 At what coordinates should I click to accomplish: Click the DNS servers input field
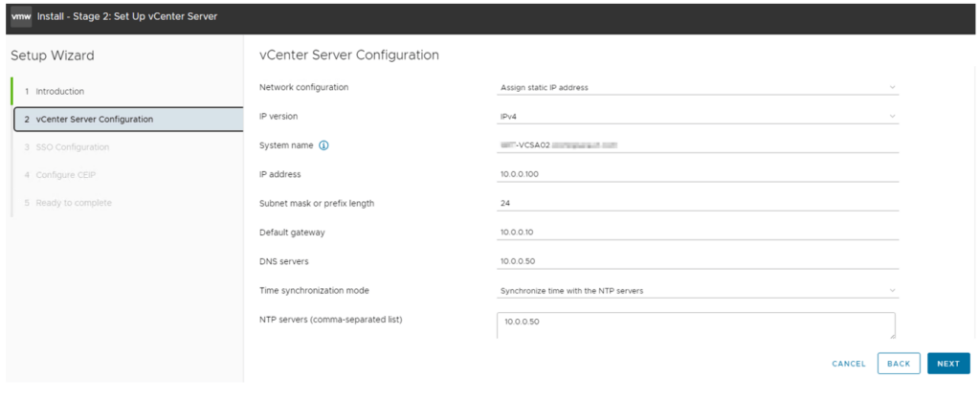(x=697, y=260)
